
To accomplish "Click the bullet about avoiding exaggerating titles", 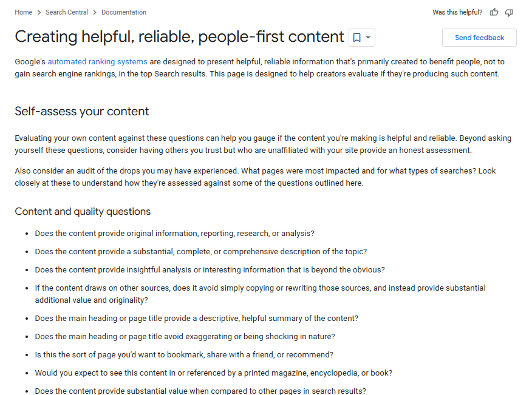I will point(185,337).
